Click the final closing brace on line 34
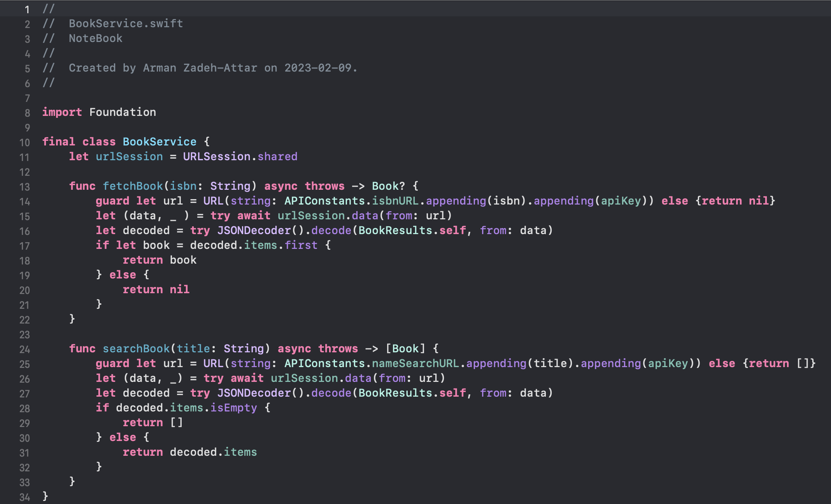 [x=45, y=495]
